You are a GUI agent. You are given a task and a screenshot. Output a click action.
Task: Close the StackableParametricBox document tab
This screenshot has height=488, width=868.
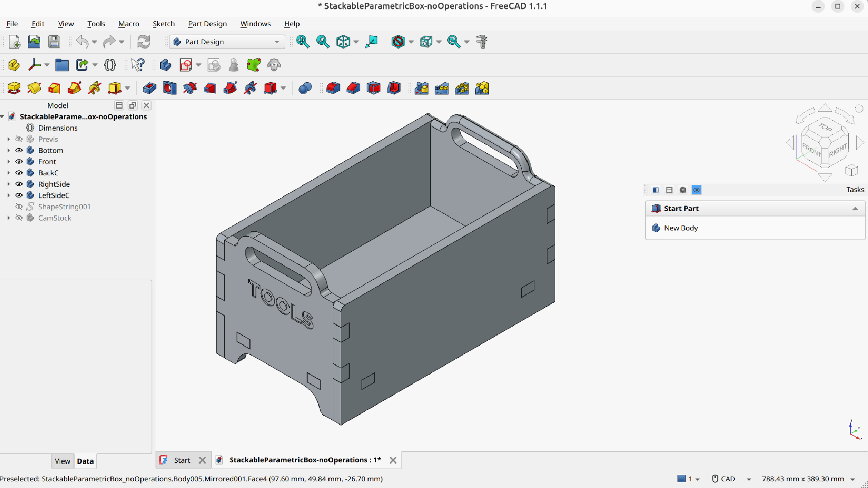[x=393, y=460]
